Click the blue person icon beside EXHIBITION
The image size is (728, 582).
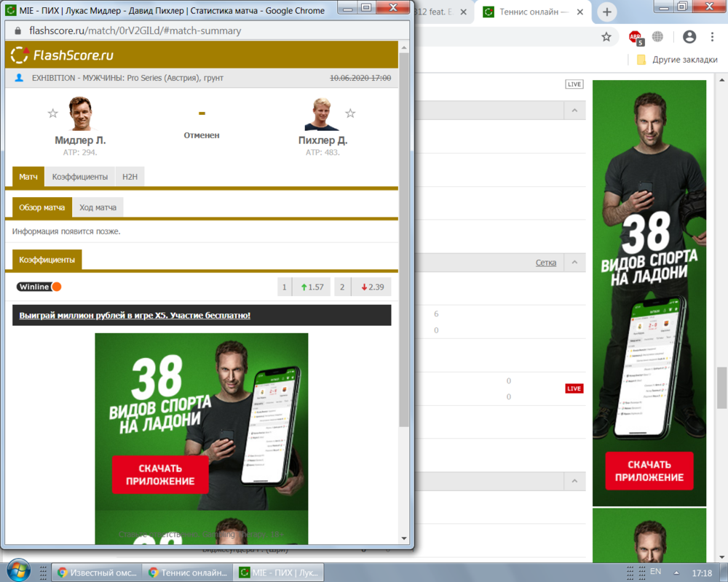point(19,78)
